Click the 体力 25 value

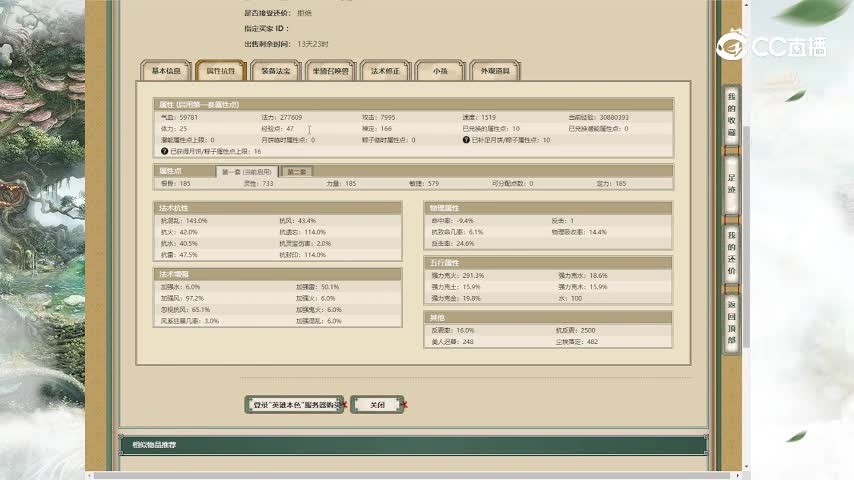174,129
